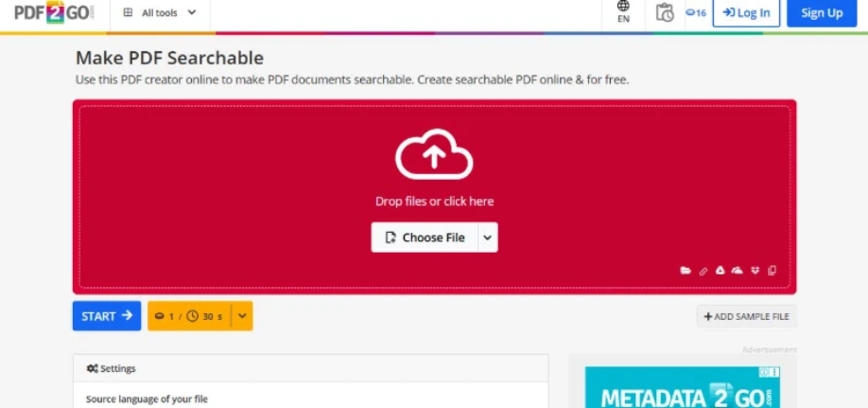Click the paste from clipboard icon
Image resolution: width=868 pixels, height=408 pixels.
[x=773, y=271]
